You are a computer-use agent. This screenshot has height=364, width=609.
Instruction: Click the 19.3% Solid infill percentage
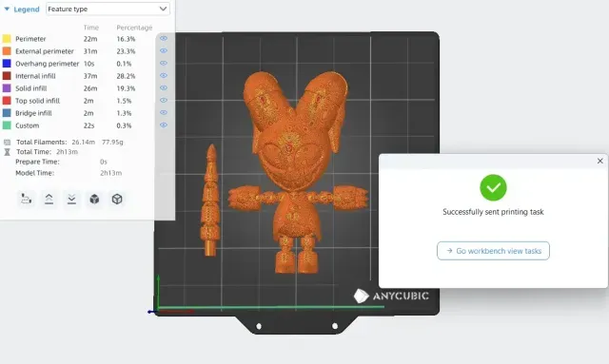126,88
